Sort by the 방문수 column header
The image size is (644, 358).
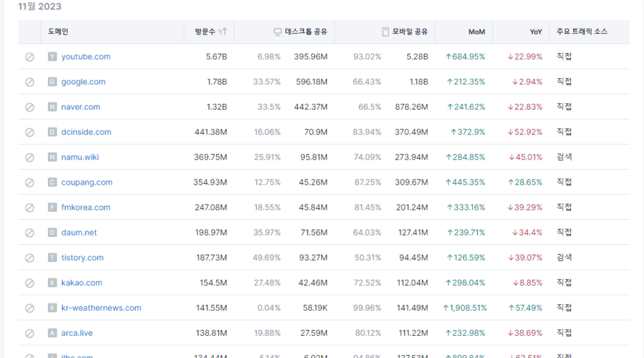205,32
